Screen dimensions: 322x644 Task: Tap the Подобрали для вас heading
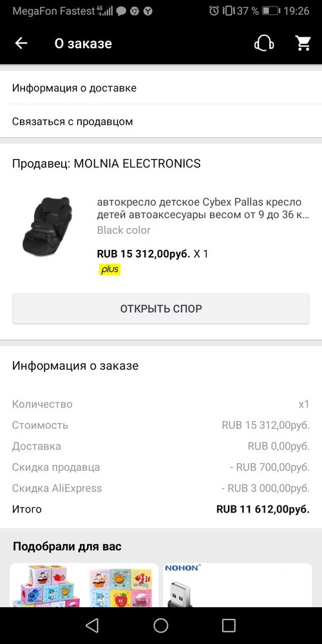[x=67, y=547]
